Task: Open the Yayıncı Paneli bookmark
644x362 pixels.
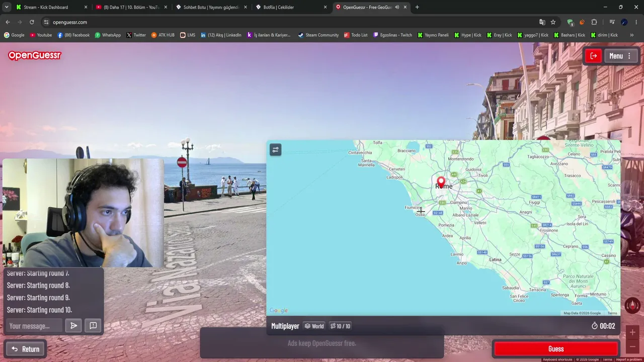Action: click(433, 35)
